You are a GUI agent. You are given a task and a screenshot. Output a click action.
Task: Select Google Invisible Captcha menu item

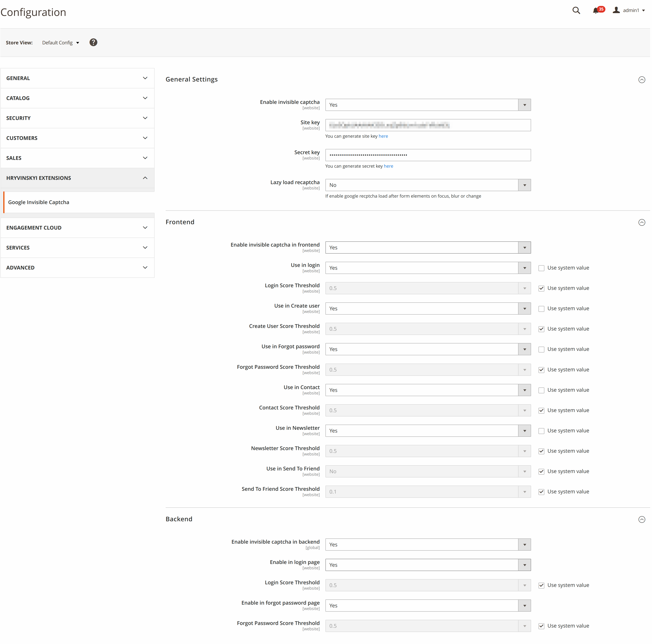tap(39, 202)
